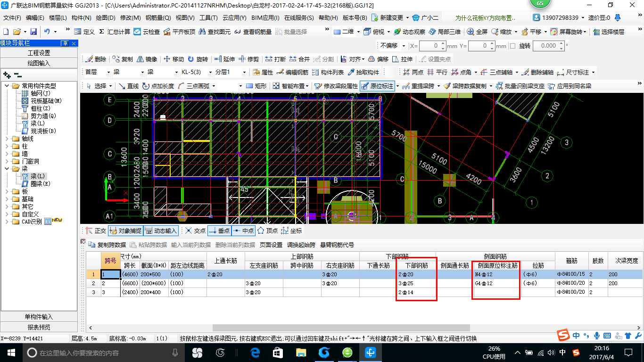Select the 镜像 mirror tool

(147, 59)
